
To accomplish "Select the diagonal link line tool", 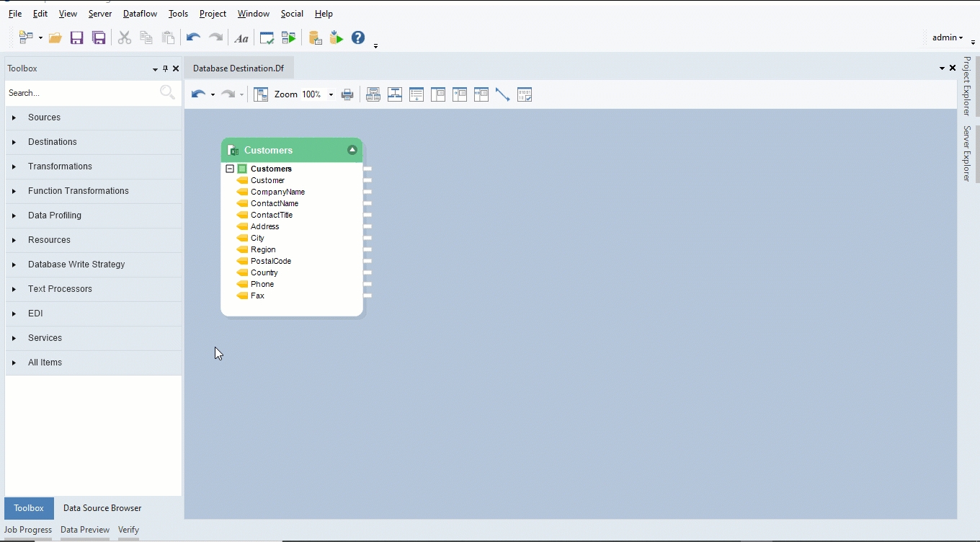I will click(x=503, y=94).
